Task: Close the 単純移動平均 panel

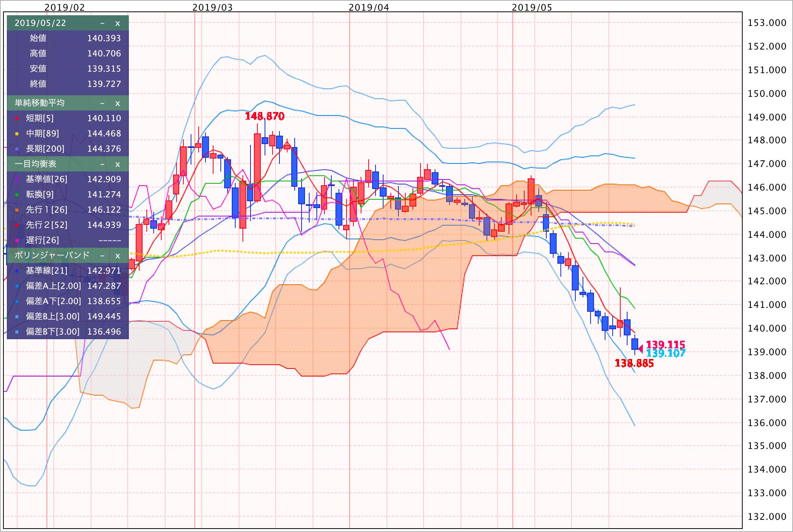Action: (118, 103)
